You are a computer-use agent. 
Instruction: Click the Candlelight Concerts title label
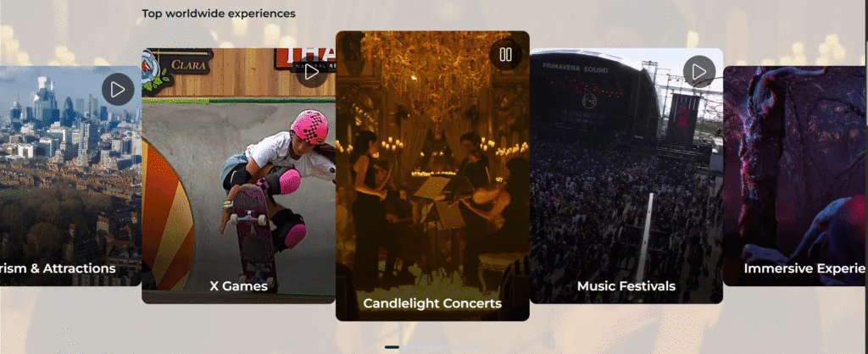pos(432,304)
